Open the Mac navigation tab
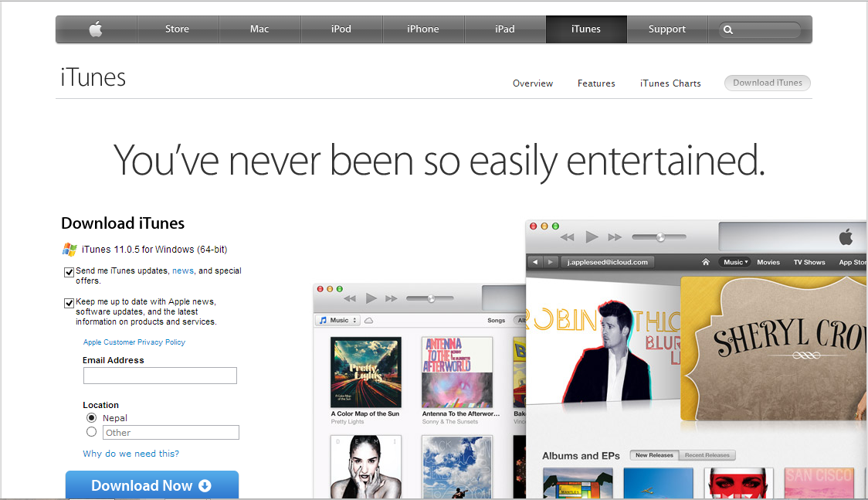Image resolution: width=868 pixels, height=500 pixels. [259, 29]
